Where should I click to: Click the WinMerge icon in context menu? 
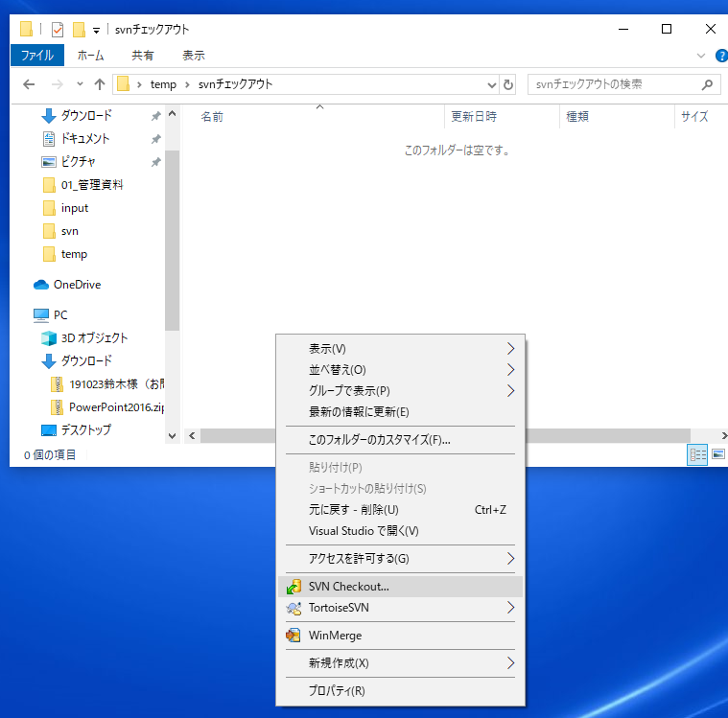pos(294,636)
